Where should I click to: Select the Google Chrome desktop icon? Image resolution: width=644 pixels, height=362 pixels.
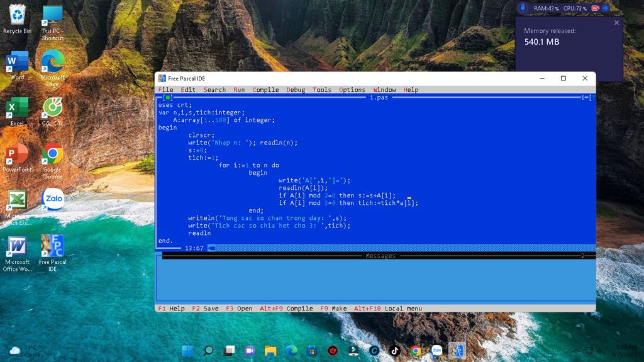(x=53, y=161)
